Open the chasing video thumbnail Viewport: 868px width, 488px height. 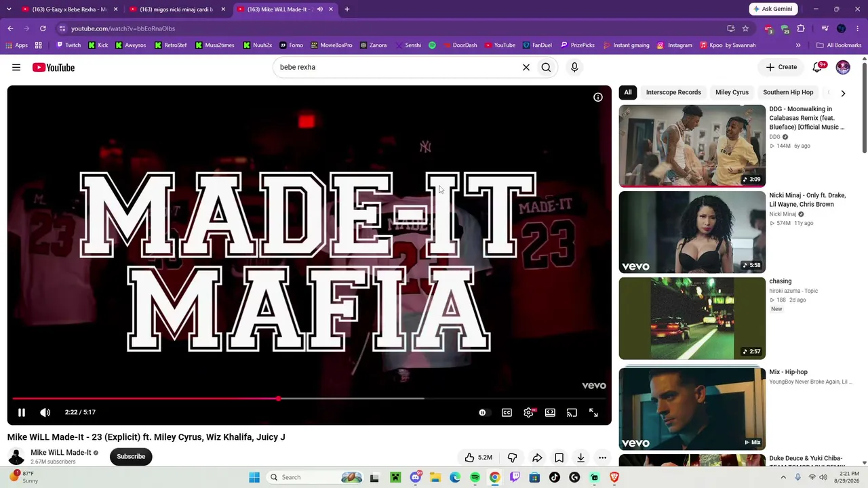point(692,318)
